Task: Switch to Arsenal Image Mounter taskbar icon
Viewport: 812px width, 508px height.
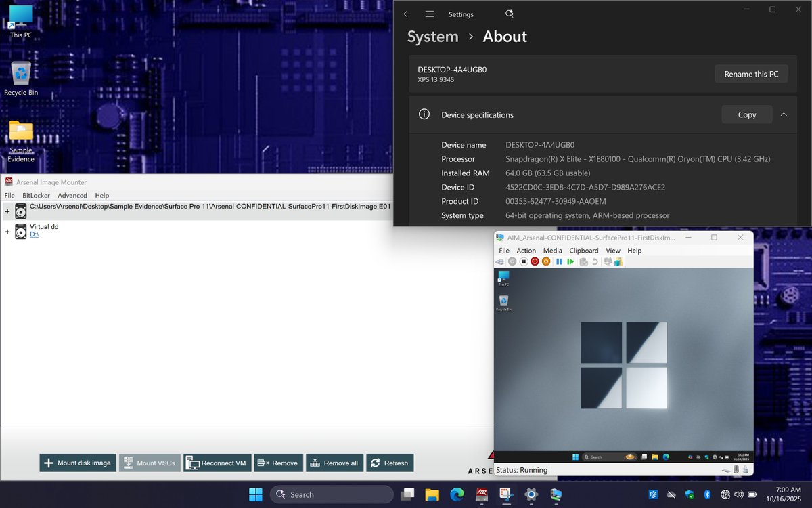Action: [x=482, y=494]
